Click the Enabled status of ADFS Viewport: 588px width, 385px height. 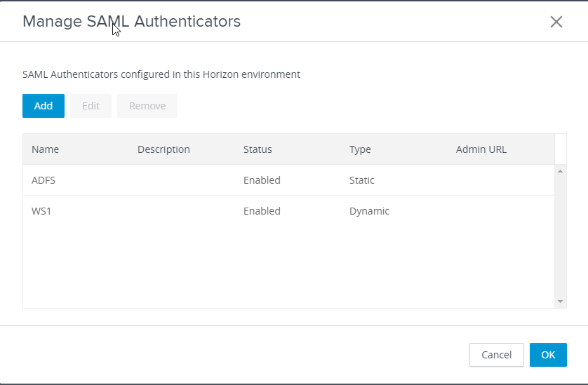(262, 180)
